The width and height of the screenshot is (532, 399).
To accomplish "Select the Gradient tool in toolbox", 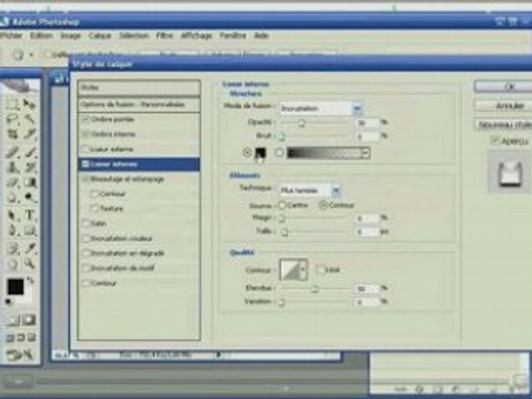I will pos(29,182).
